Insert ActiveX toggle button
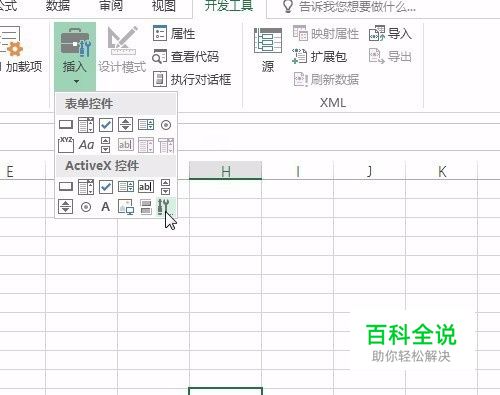The image size is (500, 395). pos(146,207)
